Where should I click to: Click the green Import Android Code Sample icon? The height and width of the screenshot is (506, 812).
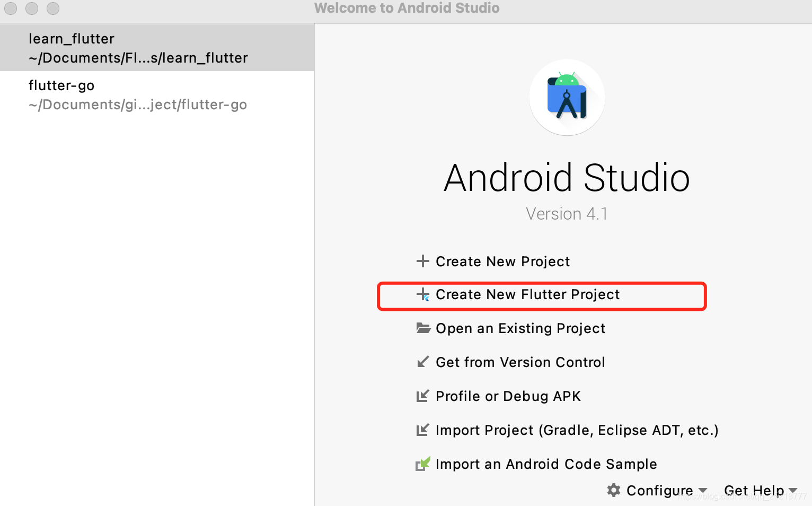422,464
